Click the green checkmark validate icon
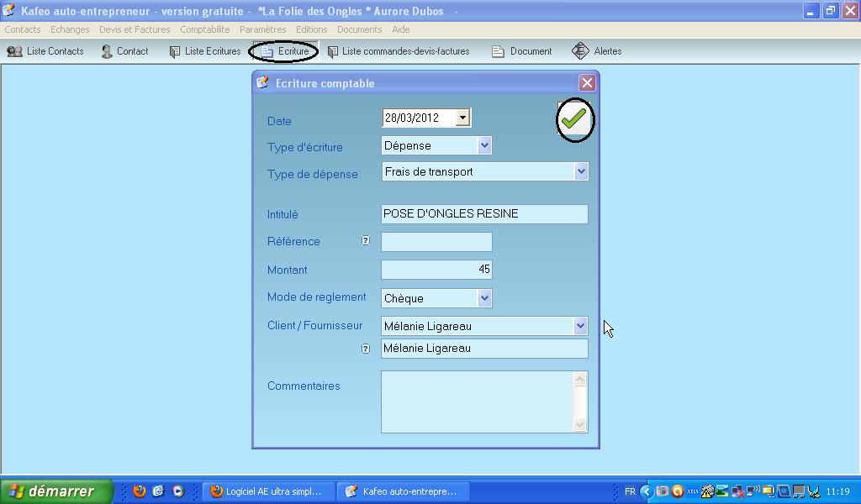This screenshot has width=861, height=504. [574, 120]
